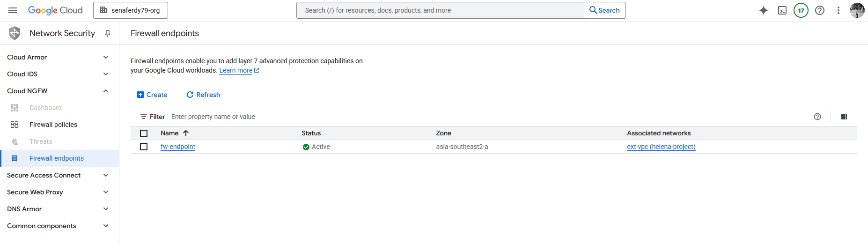Image resolution: width=868 pixels, height=244 pixels.
Task: Select Firewall endpoints sidebar item
Action: point(56,158)
